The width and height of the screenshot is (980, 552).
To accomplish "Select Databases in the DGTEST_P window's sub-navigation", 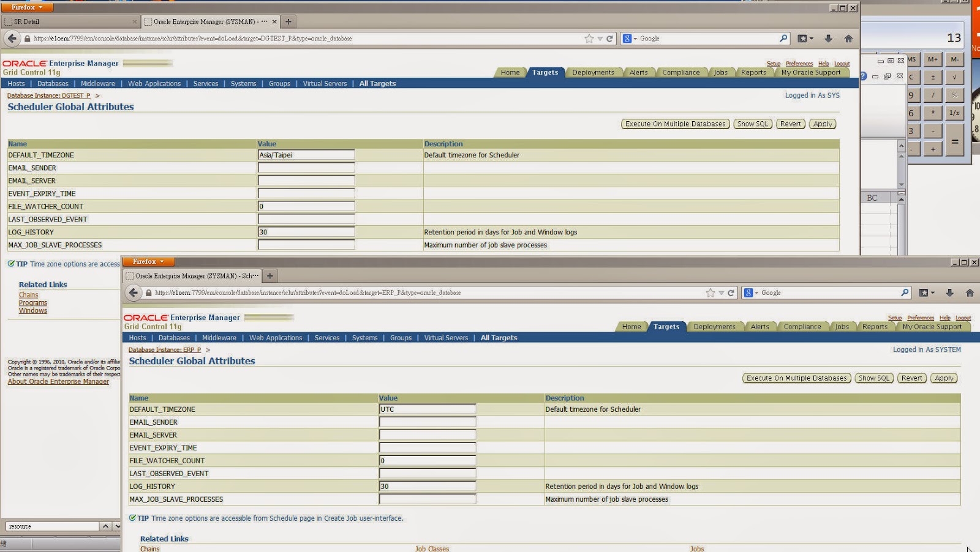I will click(53, 84).
